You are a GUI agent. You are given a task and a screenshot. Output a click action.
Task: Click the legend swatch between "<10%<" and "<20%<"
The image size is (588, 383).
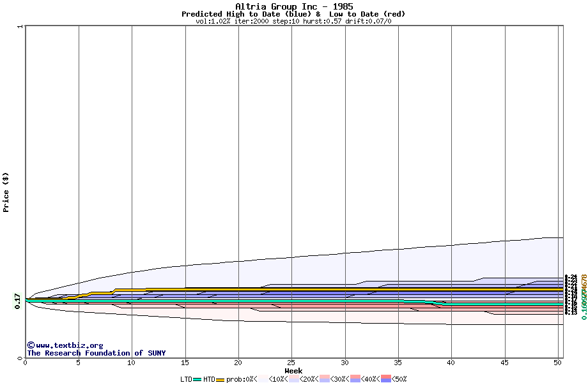[294, 379]
